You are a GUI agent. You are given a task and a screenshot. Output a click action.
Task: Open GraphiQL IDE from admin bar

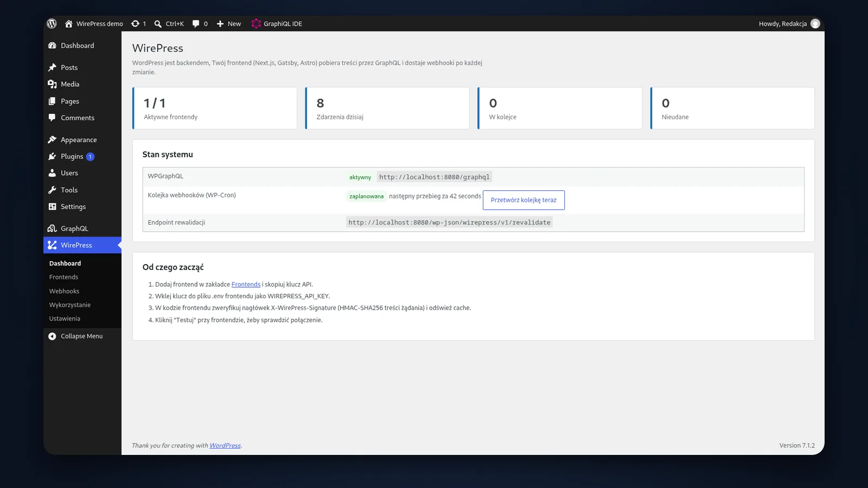pos(277,23)
